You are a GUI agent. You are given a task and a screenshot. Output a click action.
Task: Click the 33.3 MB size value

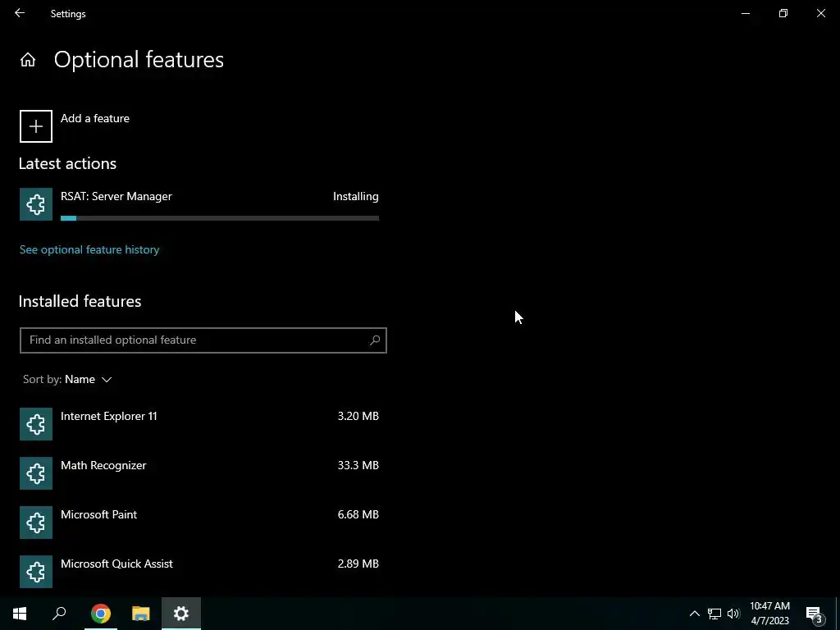coord(358,466)
